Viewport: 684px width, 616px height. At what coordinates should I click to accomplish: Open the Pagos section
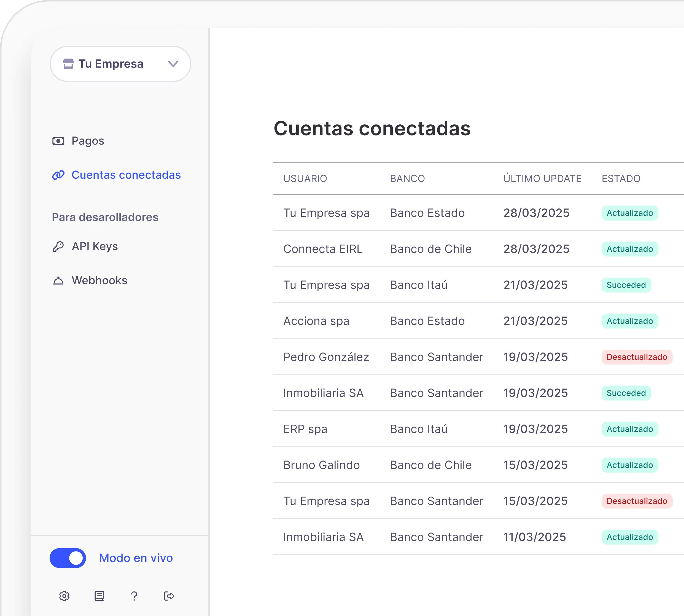point(87,141)
